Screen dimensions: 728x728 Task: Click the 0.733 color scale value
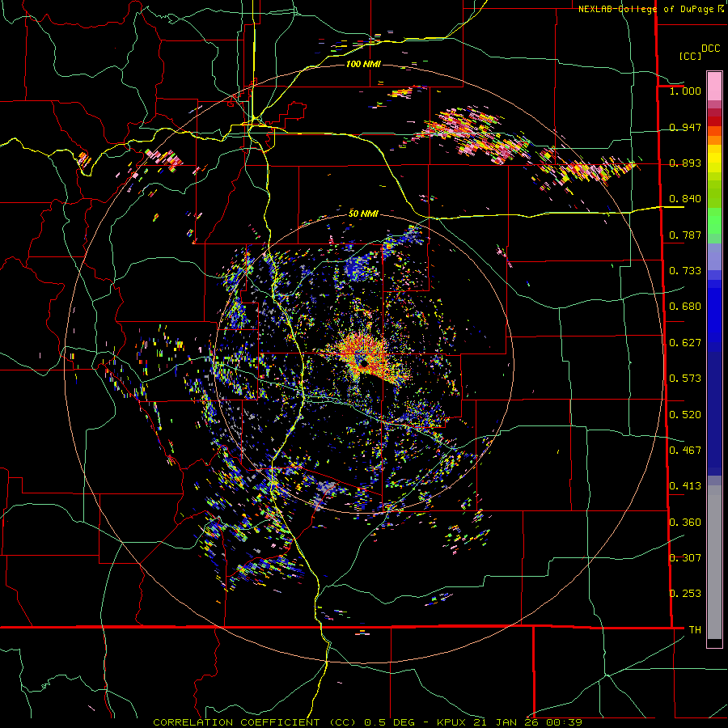685,271
